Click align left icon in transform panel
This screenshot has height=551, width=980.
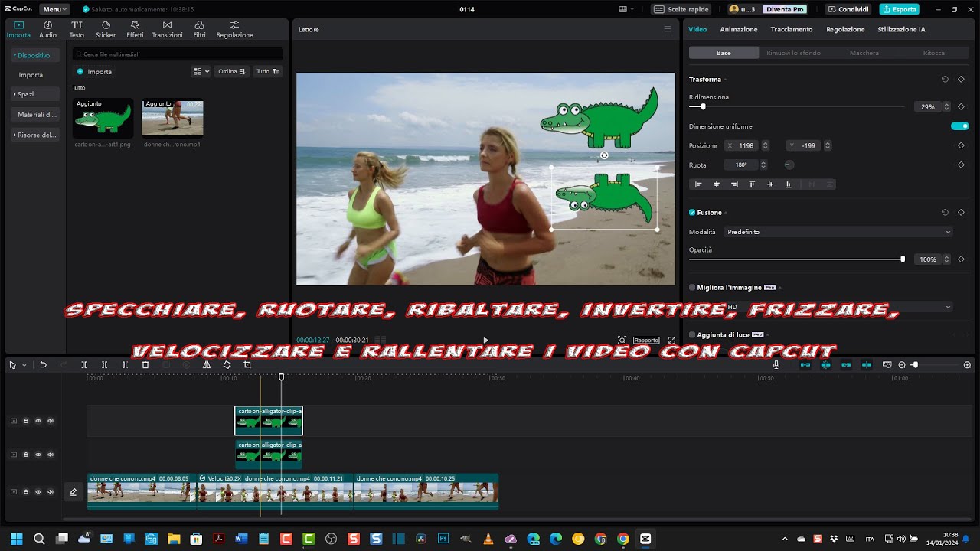click(698, 184)
